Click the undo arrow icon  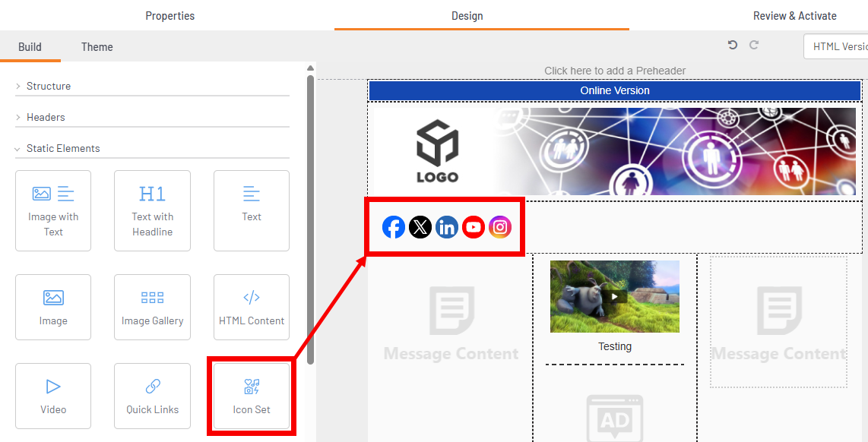(x=733, y=46)
